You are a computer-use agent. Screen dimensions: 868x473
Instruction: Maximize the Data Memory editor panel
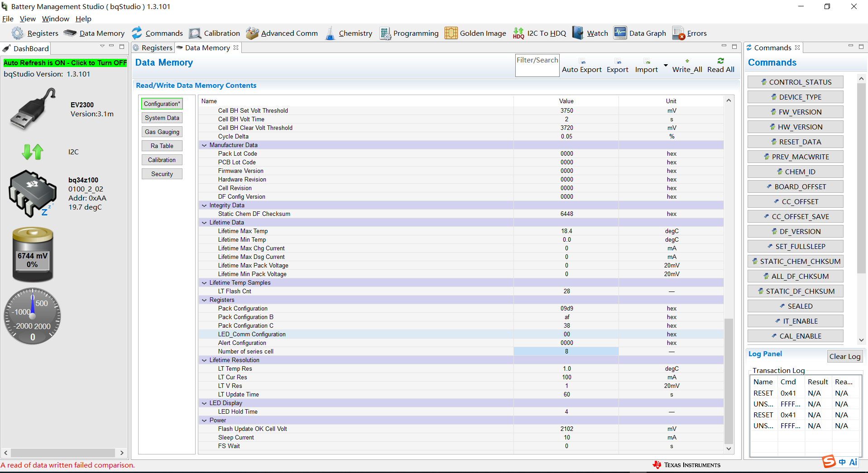tap(734, 47)
